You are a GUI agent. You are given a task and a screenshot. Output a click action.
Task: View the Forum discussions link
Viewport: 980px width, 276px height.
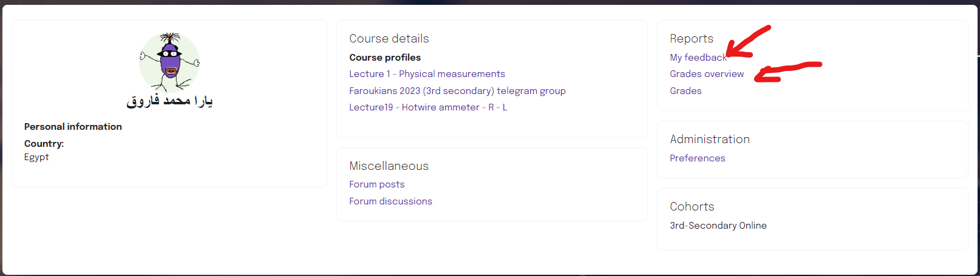click(x=390, y=201)
